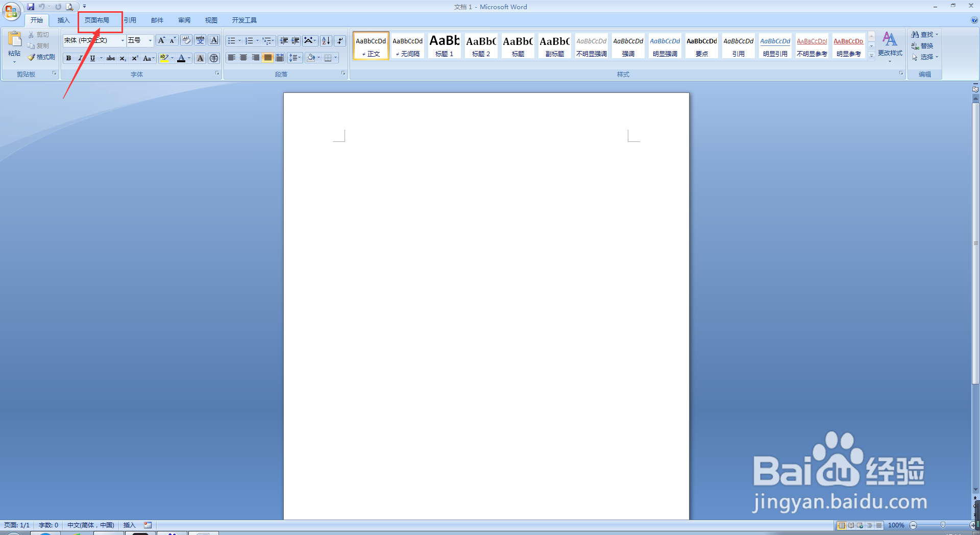Toggle Superscript formatting
Screen dimensions: 980x535
coord(135,58)
